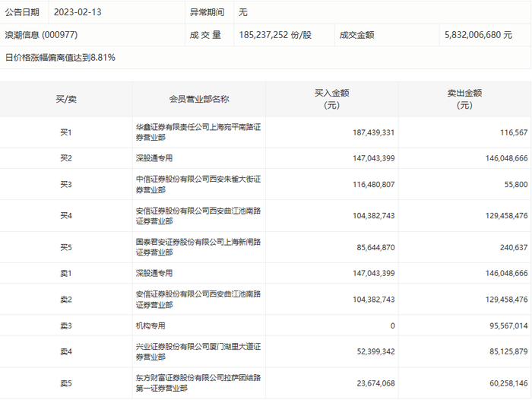This screenshot has width=532, height=400.
Task: Select the 成交量 label
Action: [x=205, y=35]
